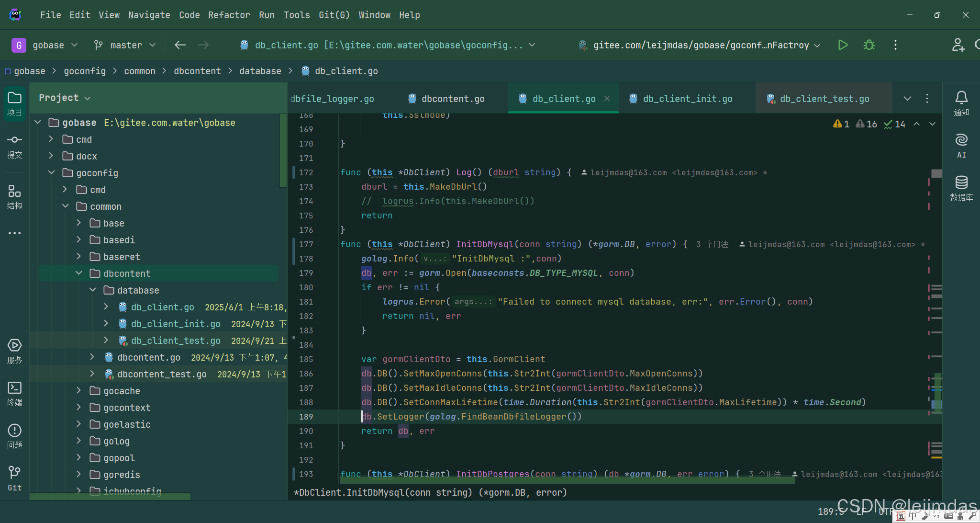Start debugging with the bug icon
This screenshot has height=523, width=980.
pyautogui.click(x=869, y=45)
